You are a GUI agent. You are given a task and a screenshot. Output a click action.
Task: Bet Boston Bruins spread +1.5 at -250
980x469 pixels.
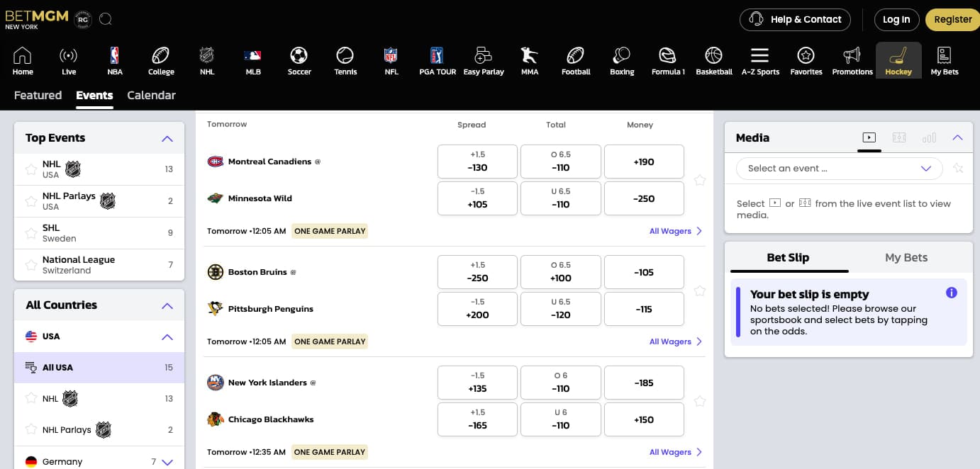(477, 272)
